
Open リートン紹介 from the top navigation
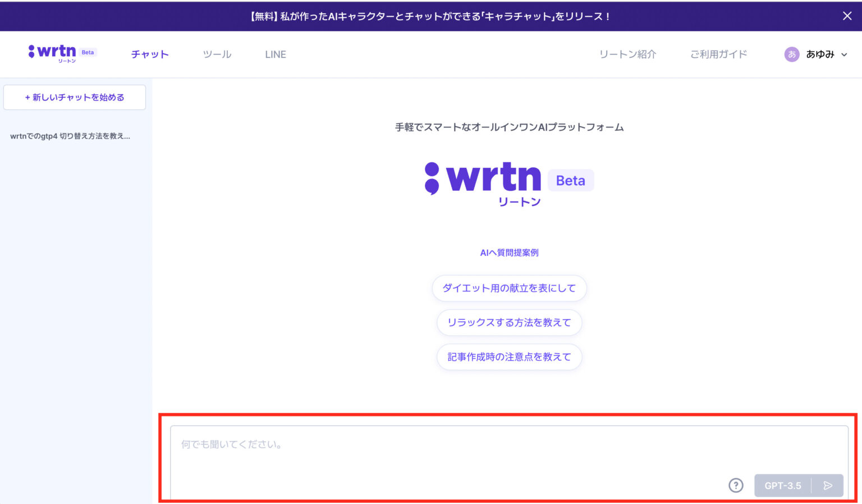[x=627, y=54]
